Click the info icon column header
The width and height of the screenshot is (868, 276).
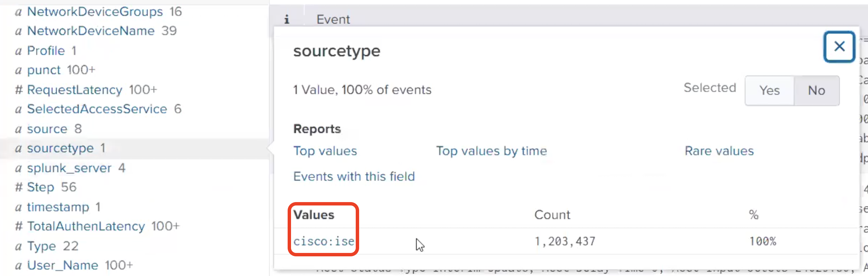[287, 20]
